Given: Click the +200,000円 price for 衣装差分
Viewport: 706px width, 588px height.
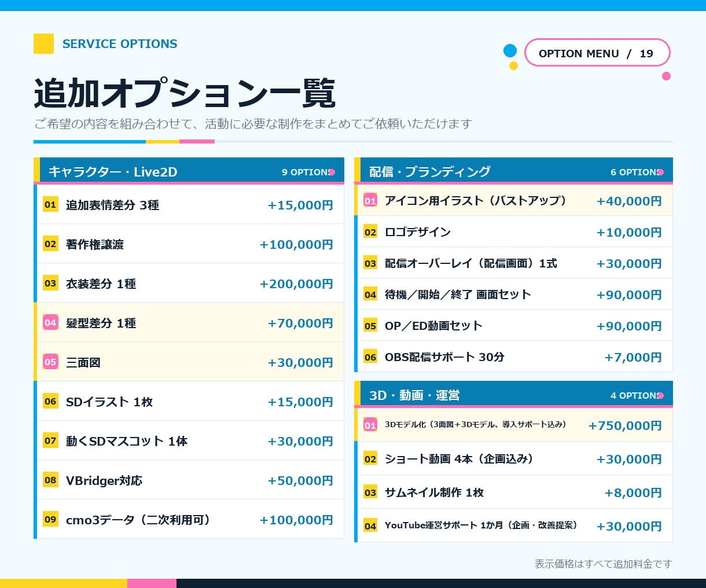Looking at the screenshot, I should tap(296, 284).
